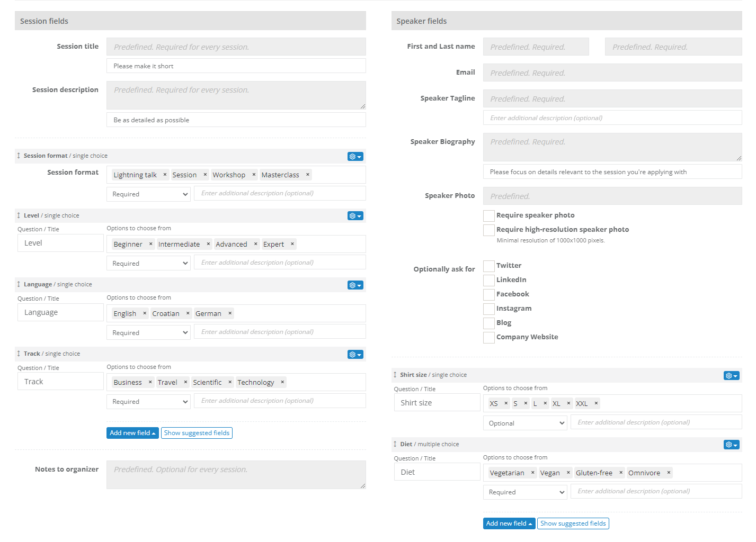
Task: Show suggested fields for speaker section
Action: pos(573,523)
